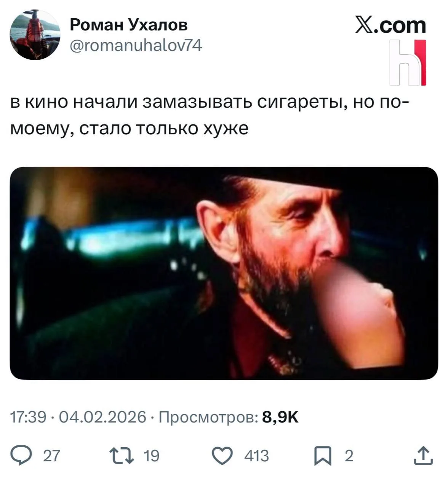This screenshot has height=480, width=448.
Task: Like the post with the heart icon
Action: tap(224, 456)
